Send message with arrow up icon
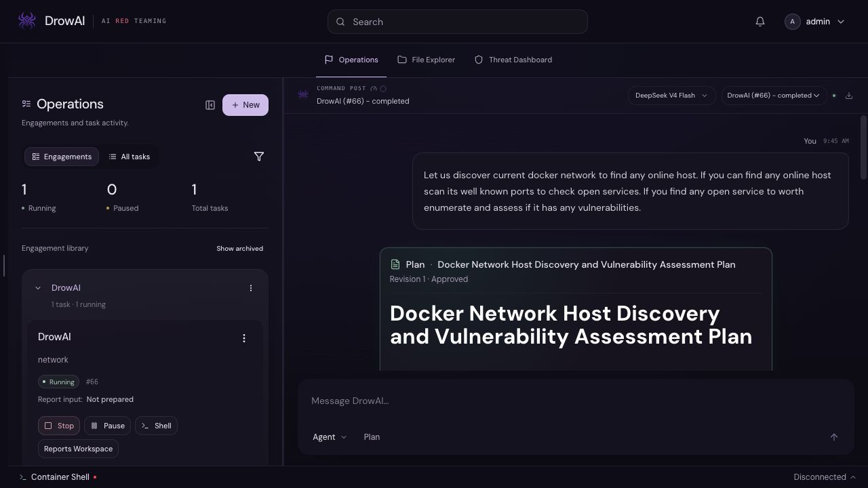The width and height of the screenshot is (868, 488). 834,437
